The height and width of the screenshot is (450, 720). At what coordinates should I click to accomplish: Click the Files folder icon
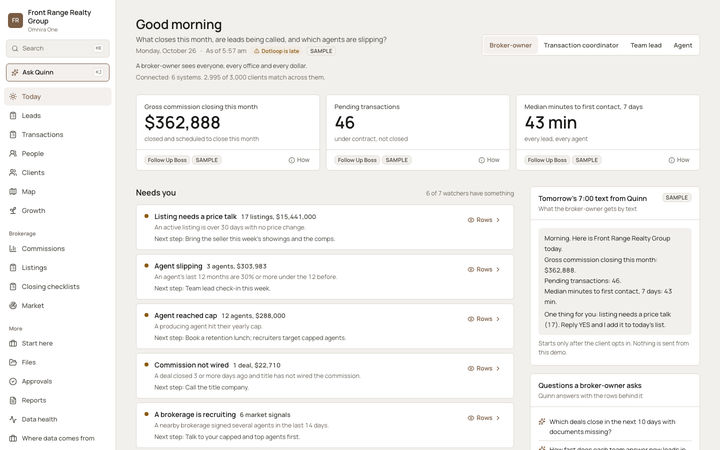point(13,362)
